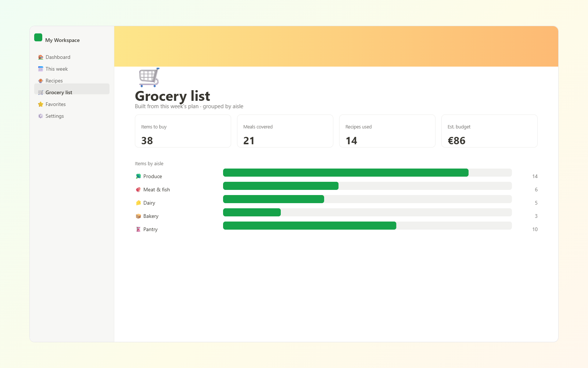Click the Bakery progress bar

tap(367, 212)
